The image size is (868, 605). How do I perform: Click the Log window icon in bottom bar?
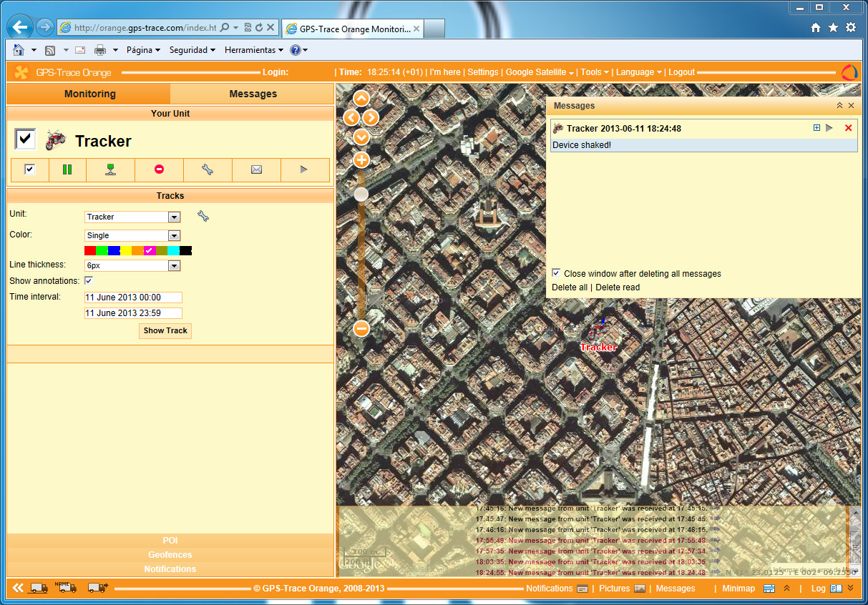[836, 589]
